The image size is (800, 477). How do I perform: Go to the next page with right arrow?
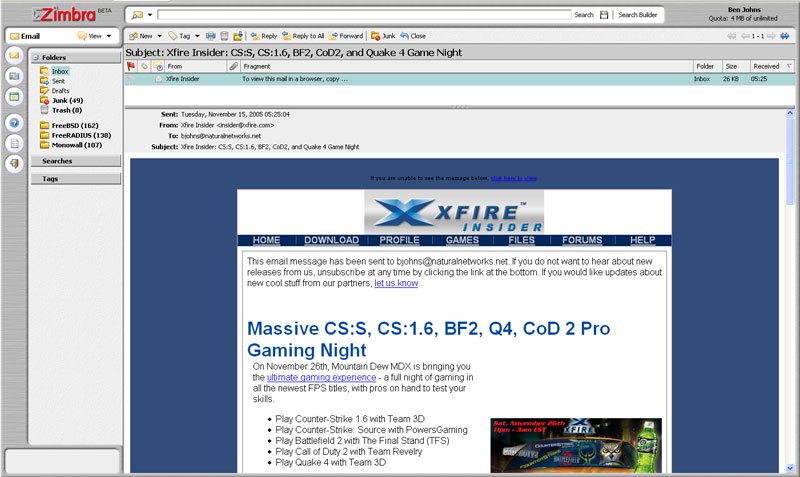[x=771, y=36]
